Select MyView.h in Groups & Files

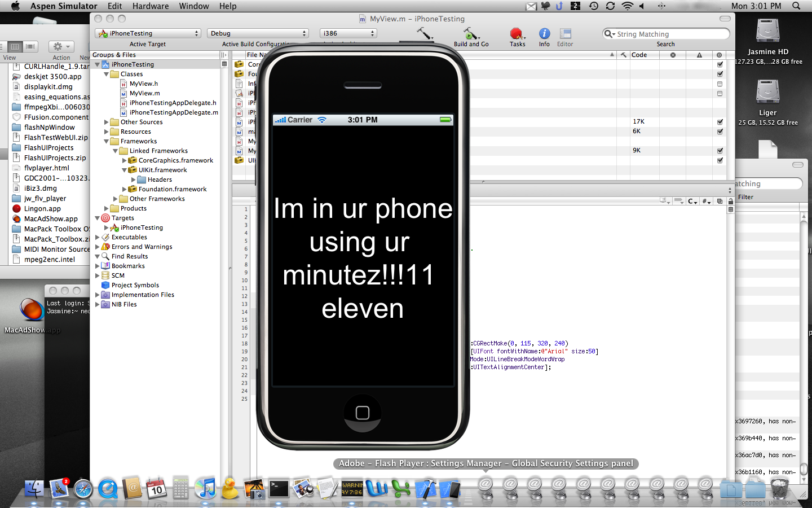(x=144, y=84)
